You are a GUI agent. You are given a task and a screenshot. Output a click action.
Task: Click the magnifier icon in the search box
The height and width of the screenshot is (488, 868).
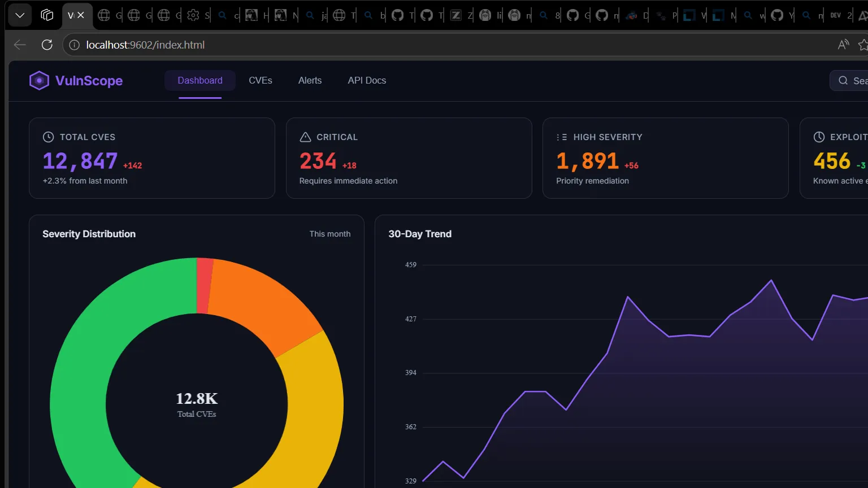pyautogui.click(x=843, y=81)
